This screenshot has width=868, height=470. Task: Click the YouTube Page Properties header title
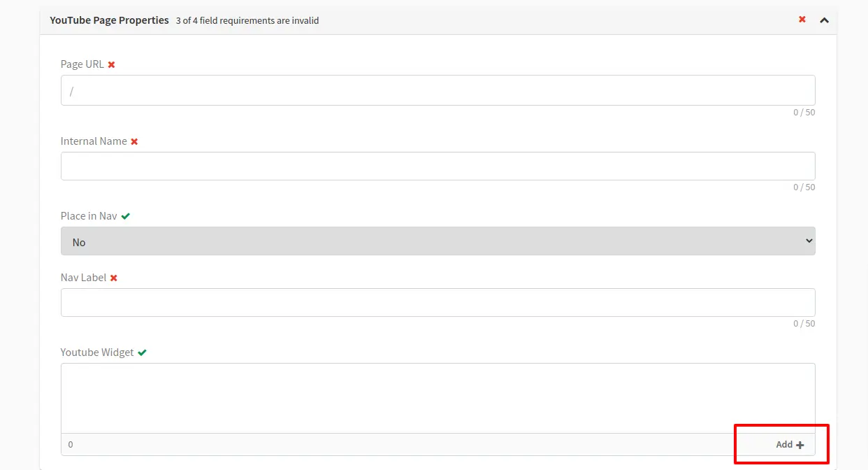pos(109,20)
